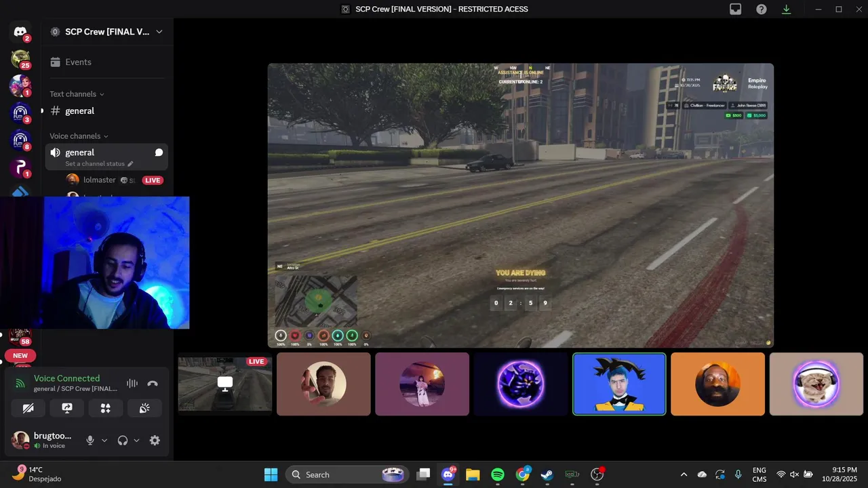This screenshot has width=868, height=488.
Task: Select the LIVE stream thumbnail tile
Action: point(225,384)
